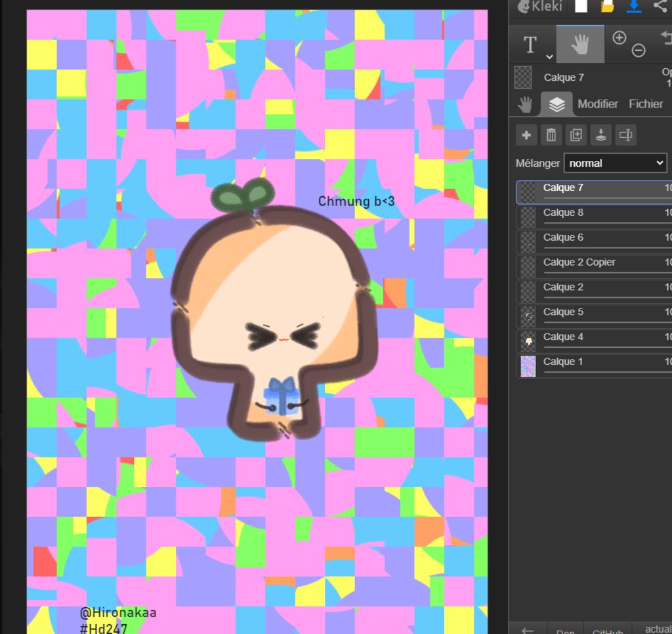Image resolution: width=672 pixels, height=634 pixels.
Task: Click the new blank image icon
Action: click(581, 7)
